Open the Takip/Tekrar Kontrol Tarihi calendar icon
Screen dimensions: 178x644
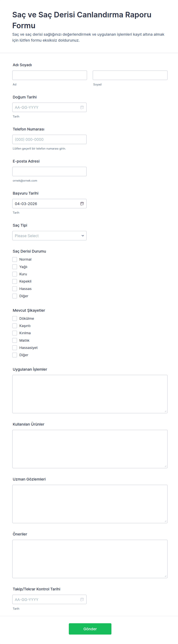82,600
